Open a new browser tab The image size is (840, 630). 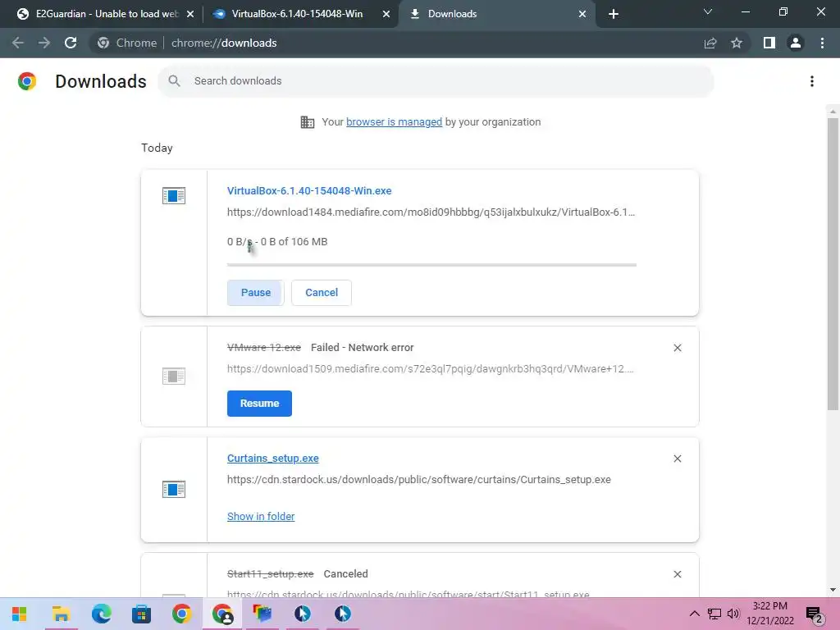(x=614, y=14)
